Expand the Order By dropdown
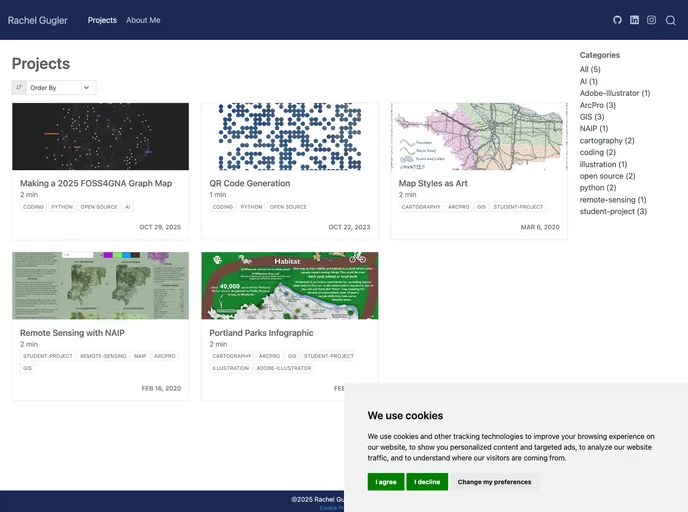 tap(60, 88)
